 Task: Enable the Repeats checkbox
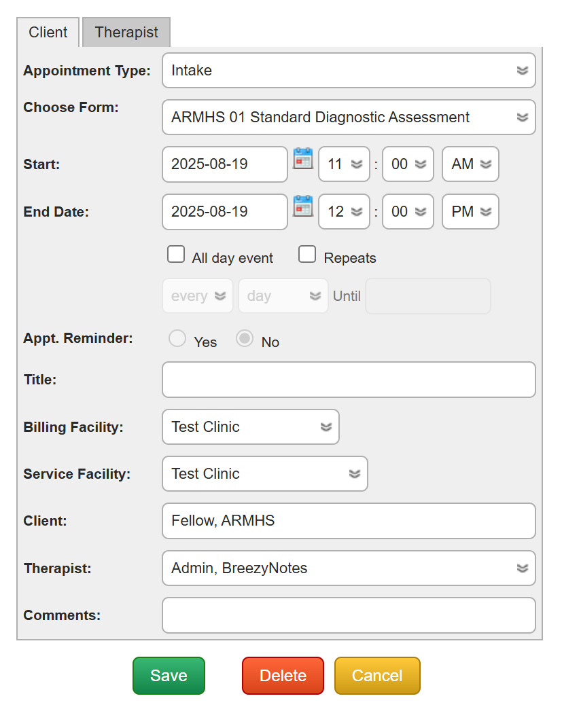click(308, 255)
